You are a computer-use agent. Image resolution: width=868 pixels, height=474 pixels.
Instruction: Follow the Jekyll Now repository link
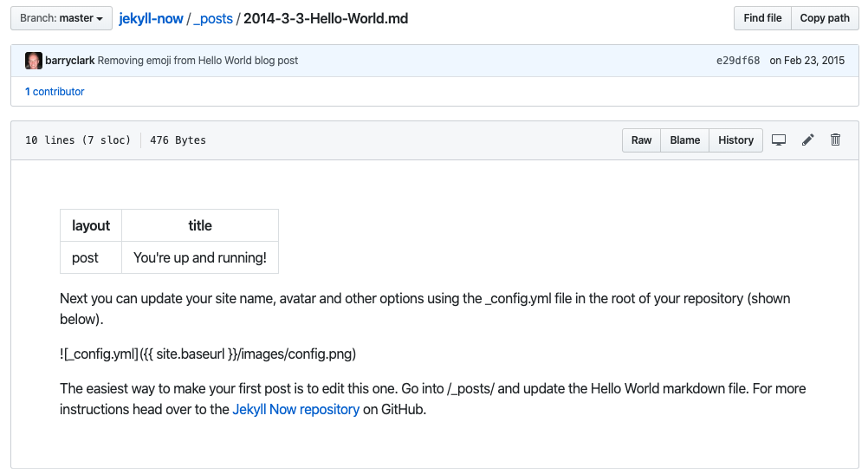(295, 409)
